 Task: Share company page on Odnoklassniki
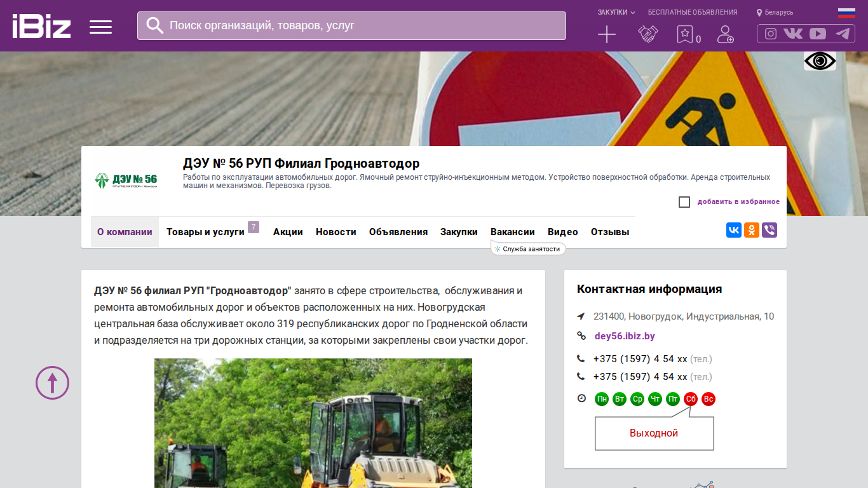coord(752,230)
